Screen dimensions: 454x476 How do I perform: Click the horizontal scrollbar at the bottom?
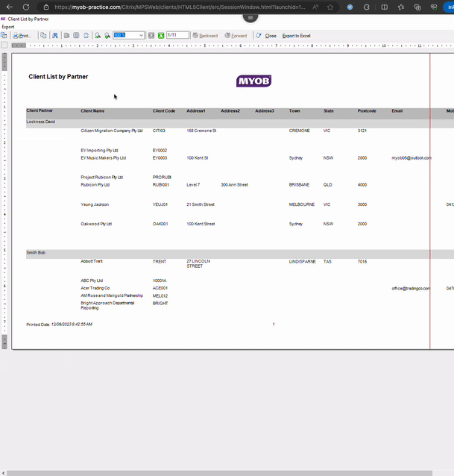(224, 472)
